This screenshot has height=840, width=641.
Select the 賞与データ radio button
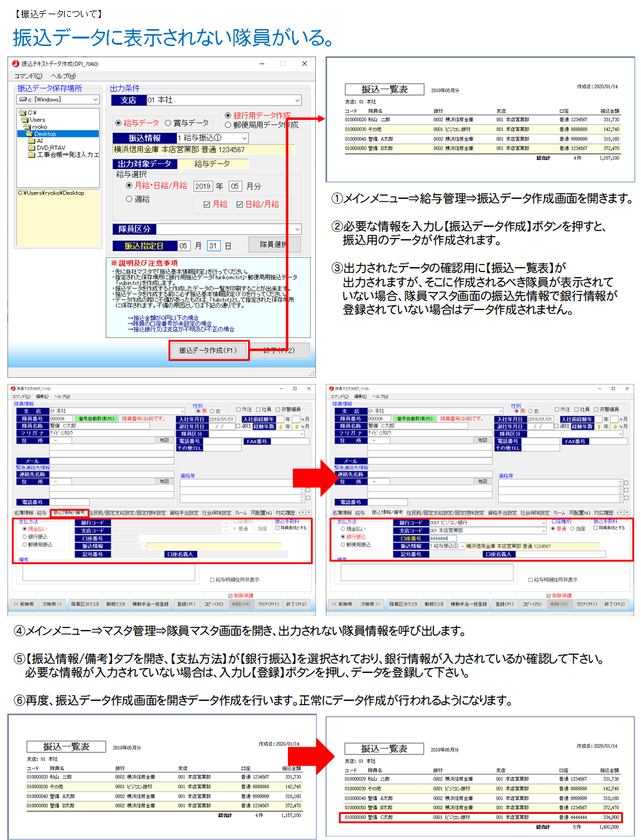[x=168, y=123]
